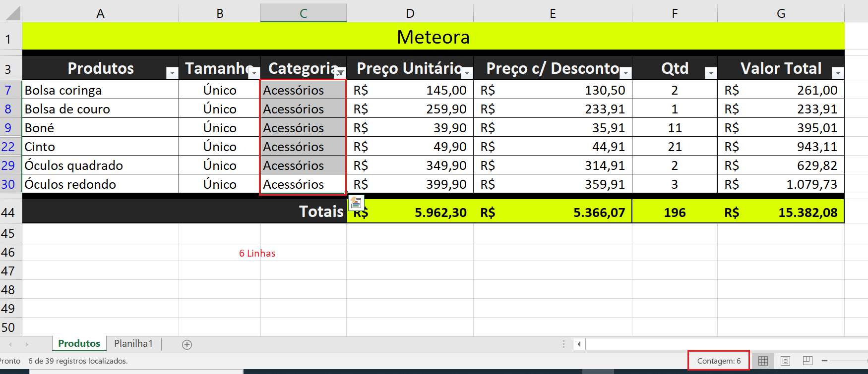Viewport: 868px width, 374px height.
Task: Click unit price 145,00 cell
Action: 410,90
